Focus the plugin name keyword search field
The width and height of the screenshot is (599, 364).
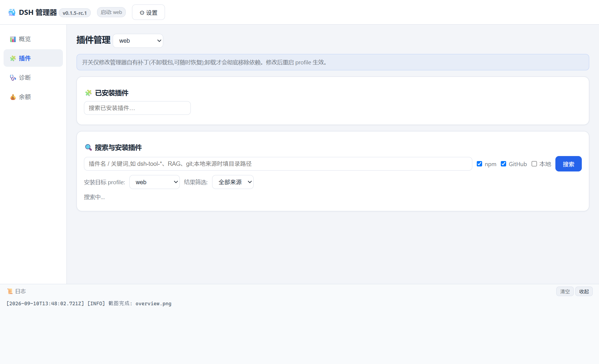pos(278,164)
